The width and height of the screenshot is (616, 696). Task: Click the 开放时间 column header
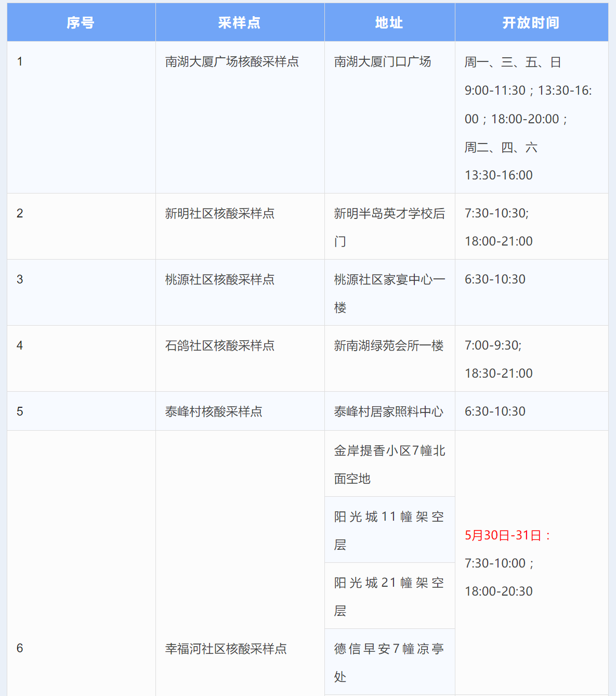[x=531, y=23]
